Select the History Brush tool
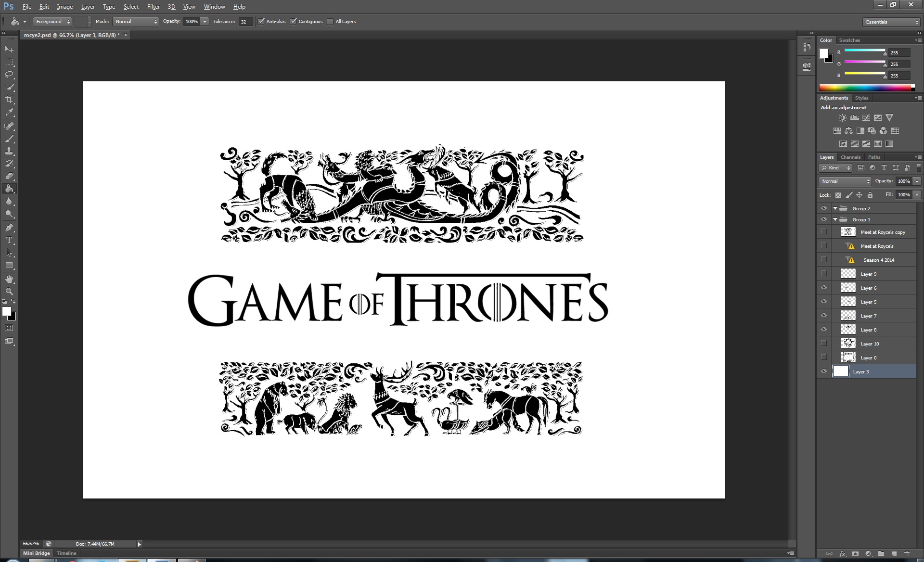Image resolution: width=924 pixels, height=562 pixels. (9, 164)
